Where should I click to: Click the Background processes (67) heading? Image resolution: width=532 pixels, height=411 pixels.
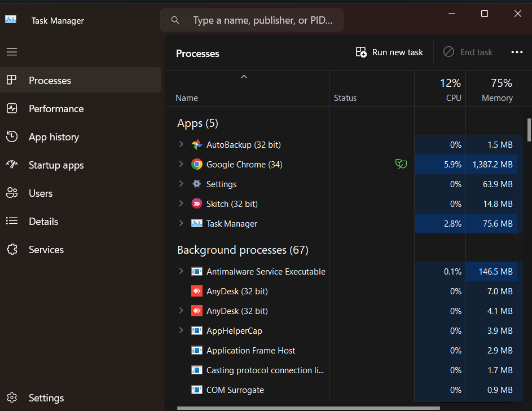click(x=243, y=250)
